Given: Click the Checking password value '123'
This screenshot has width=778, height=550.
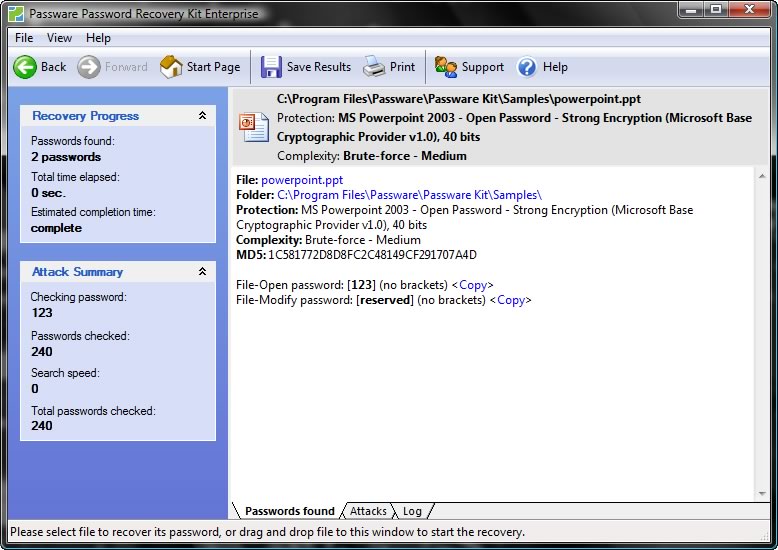Looking at the screenshot, I should pyautogui.click(x=42, y=313).
